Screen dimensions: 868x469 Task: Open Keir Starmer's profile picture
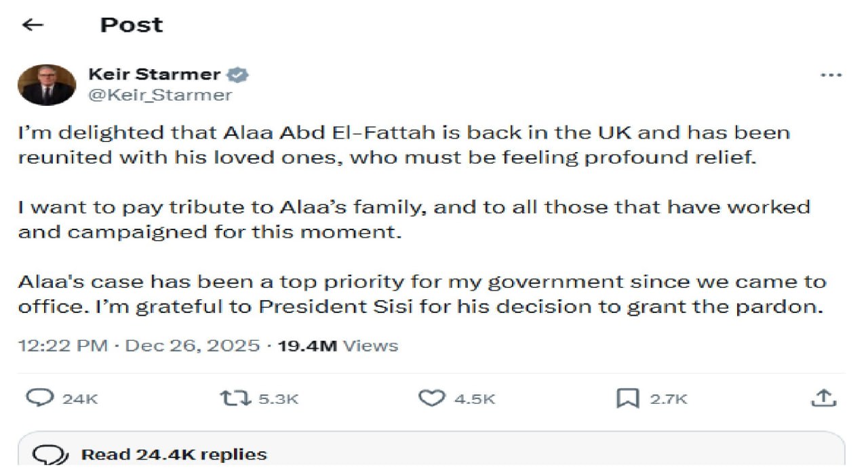pyautogui.click(x=47, y=85)
